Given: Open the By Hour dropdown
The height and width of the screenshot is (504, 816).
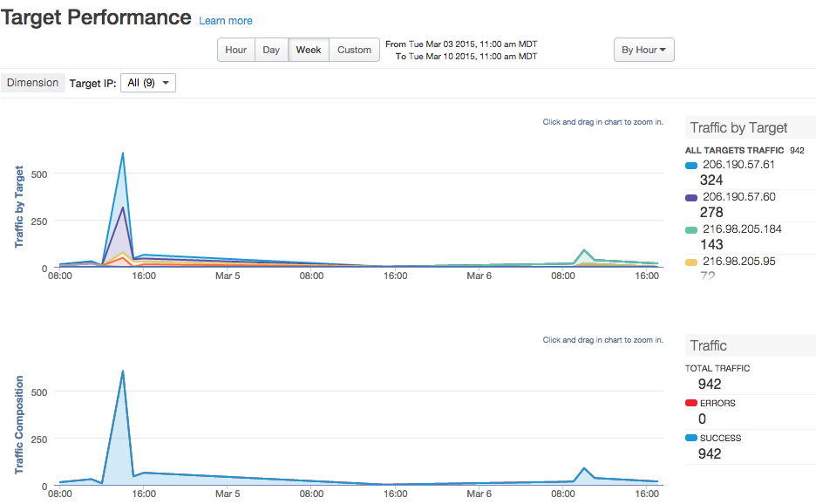Looking at the screenshot, I should (643, 50).
